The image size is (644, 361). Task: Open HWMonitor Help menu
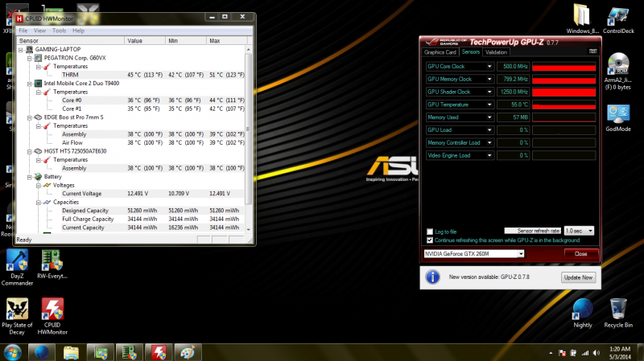78,31
